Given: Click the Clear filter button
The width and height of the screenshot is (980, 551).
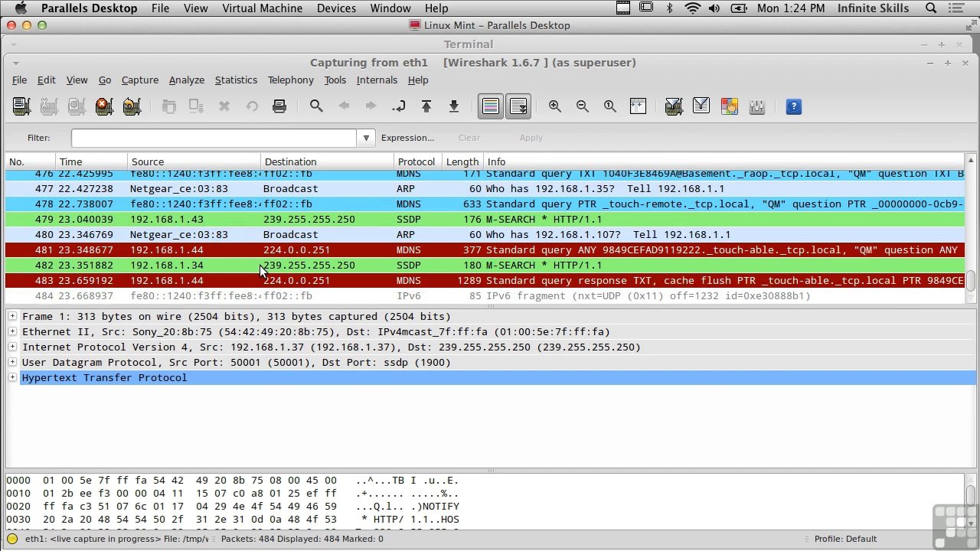Looking at the screenshot, I should click(469, 138).
